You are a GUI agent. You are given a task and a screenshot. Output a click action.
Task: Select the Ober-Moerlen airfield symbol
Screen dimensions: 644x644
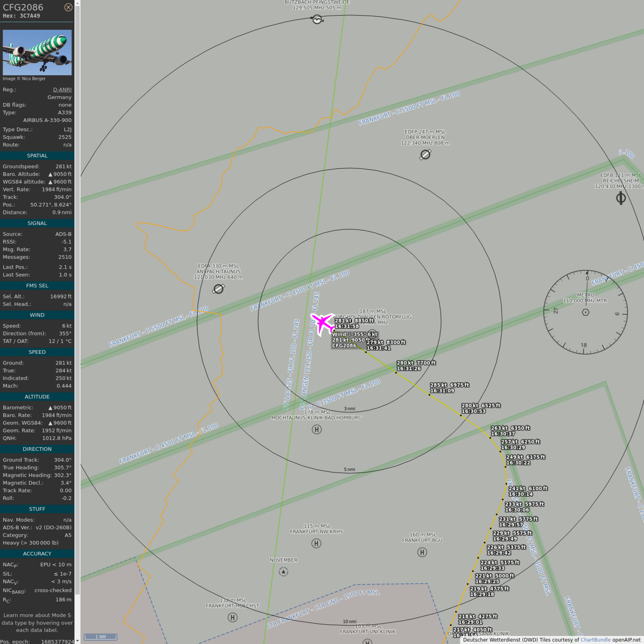point(425,155)
